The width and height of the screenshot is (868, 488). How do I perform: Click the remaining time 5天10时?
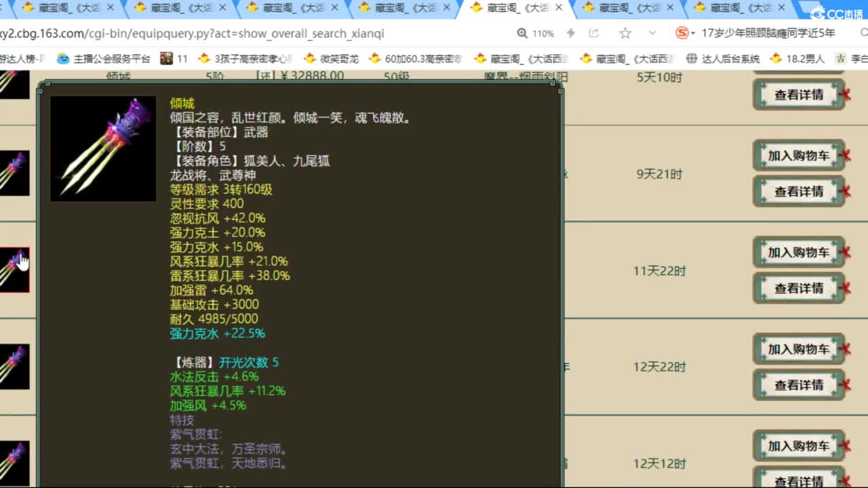660,77
